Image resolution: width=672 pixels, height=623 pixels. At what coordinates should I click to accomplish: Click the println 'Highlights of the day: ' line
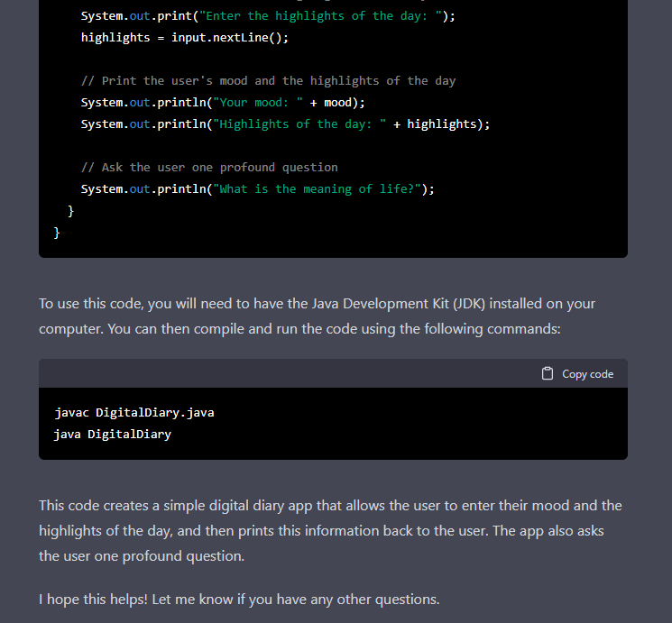(285, 124)
